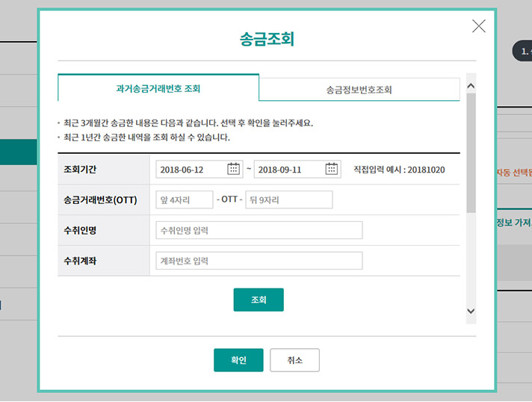532x402 pixels.
Task: Click the scrollbar up arrow
Action: coord(470,86)
